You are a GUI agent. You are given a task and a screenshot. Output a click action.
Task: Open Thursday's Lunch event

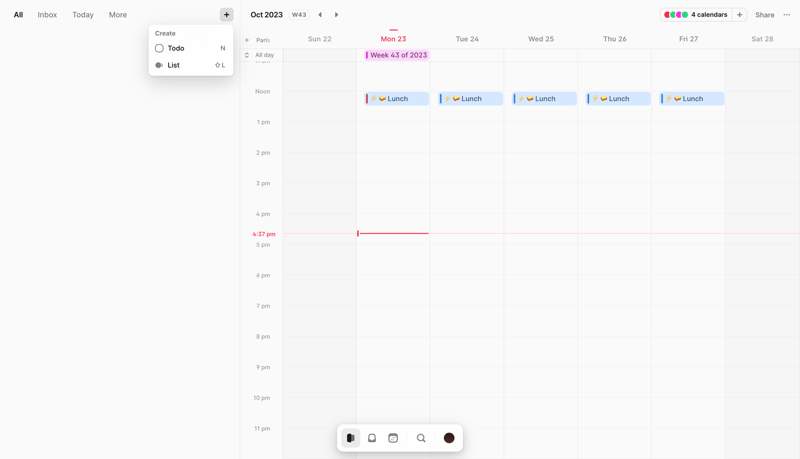tap(618, 98)
